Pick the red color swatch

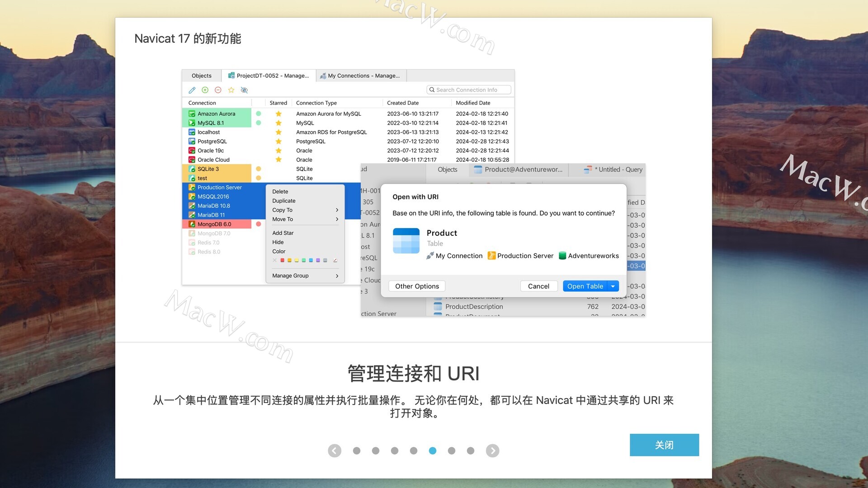(282, 260)
